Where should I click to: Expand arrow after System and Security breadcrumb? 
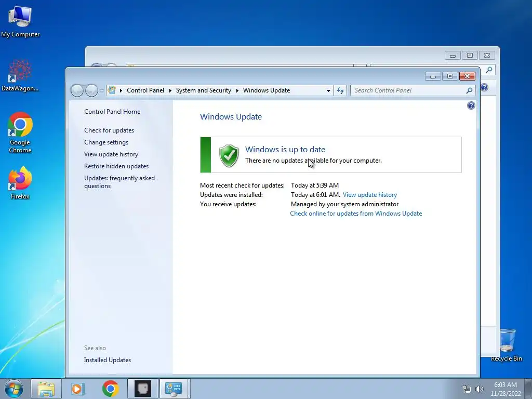coord(237,90)
